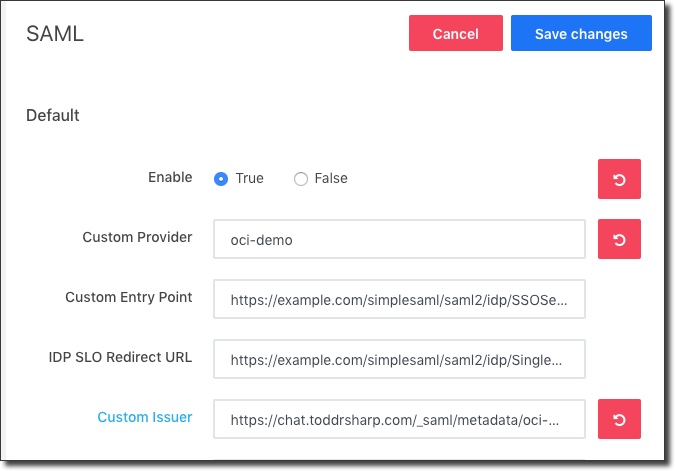Click the Default section heading
675x471 pixels.
pyautogui.click(x=53, y=116)
